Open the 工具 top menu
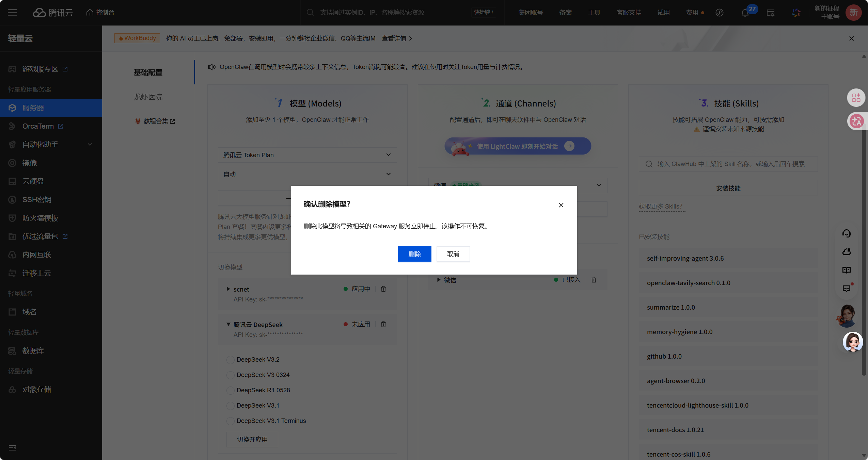Image resolution: width=868 pixels, height=460 pixels. [x=594, y=13]
